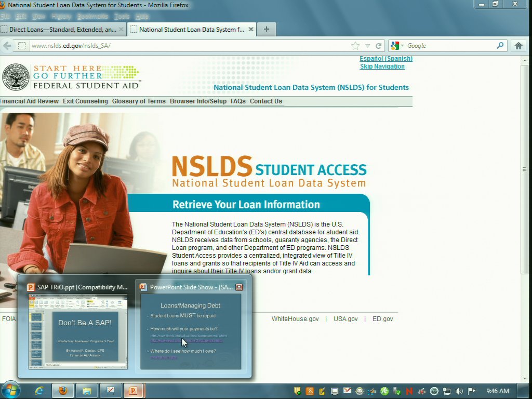Bookmark this page with the star icon
Viewport: 532px width, 399px height.
point(355,46)
